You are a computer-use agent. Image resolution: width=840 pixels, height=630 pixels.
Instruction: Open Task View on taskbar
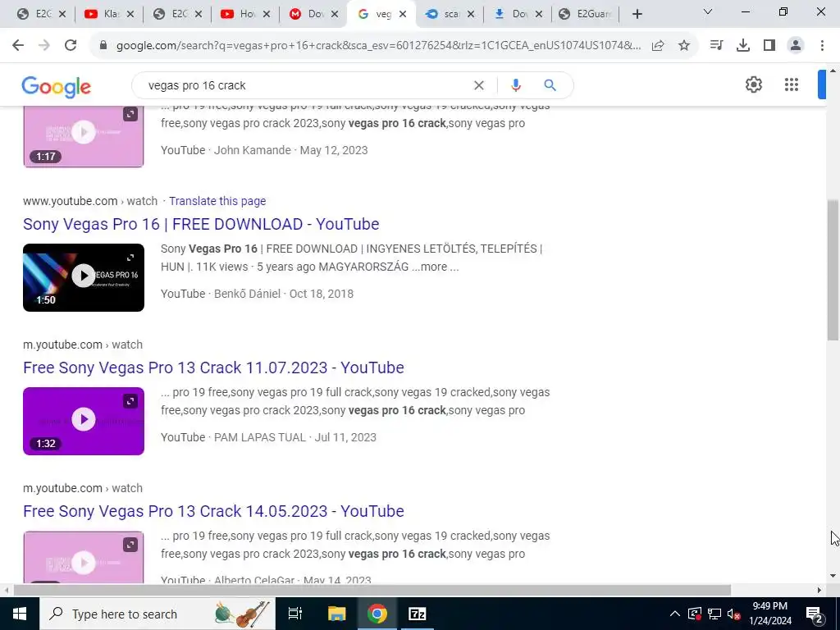(x=295, y=614)
